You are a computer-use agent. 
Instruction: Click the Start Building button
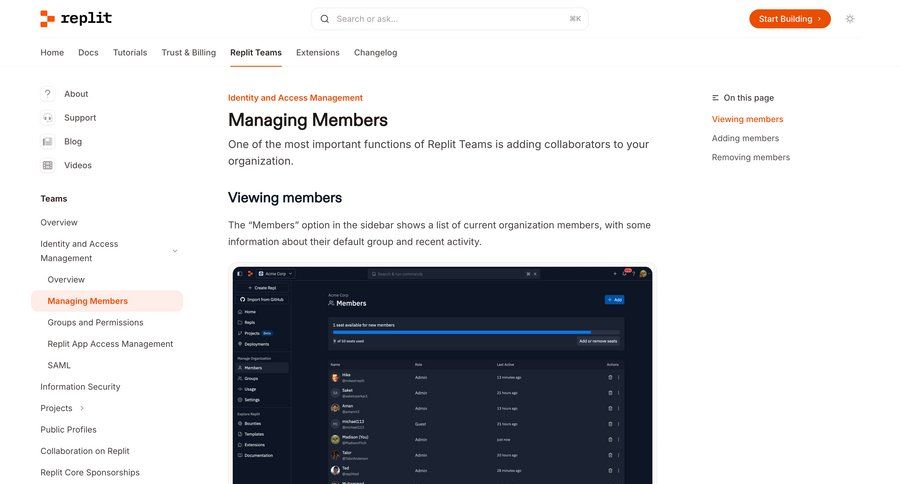pyautogui.click(x=790, y=19)
